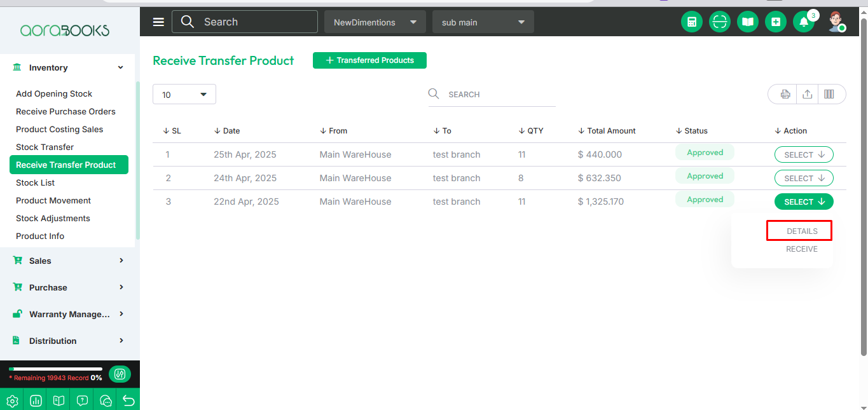This screenshot has width=868, height=410.
Task: Open the rows-per-page dropdown showing 10
Action: 184,94
